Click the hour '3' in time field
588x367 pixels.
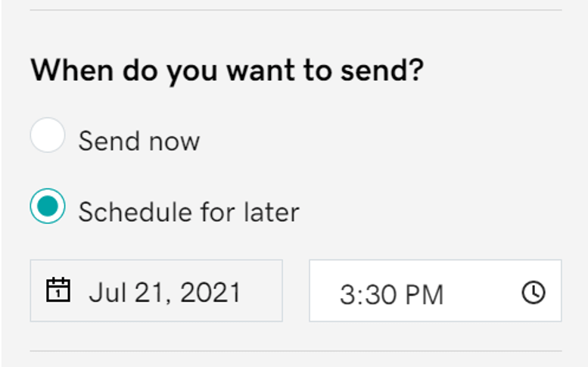[346, 294]
